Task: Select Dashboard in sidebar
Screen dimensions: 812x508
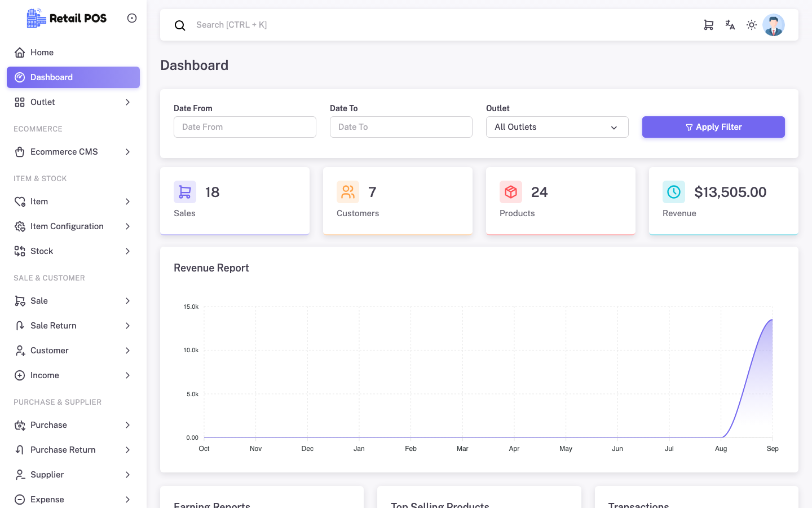Action: coord(73,77)
